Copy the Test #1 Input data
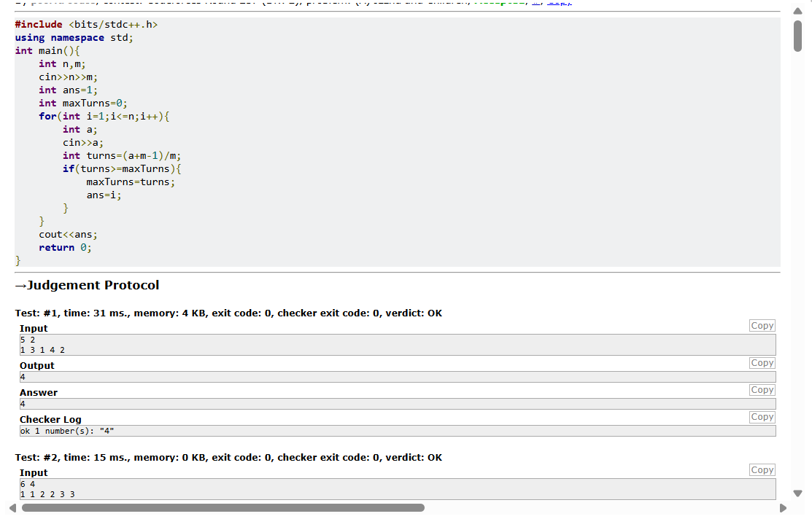The image size is (812, 519). click(762, 326)
